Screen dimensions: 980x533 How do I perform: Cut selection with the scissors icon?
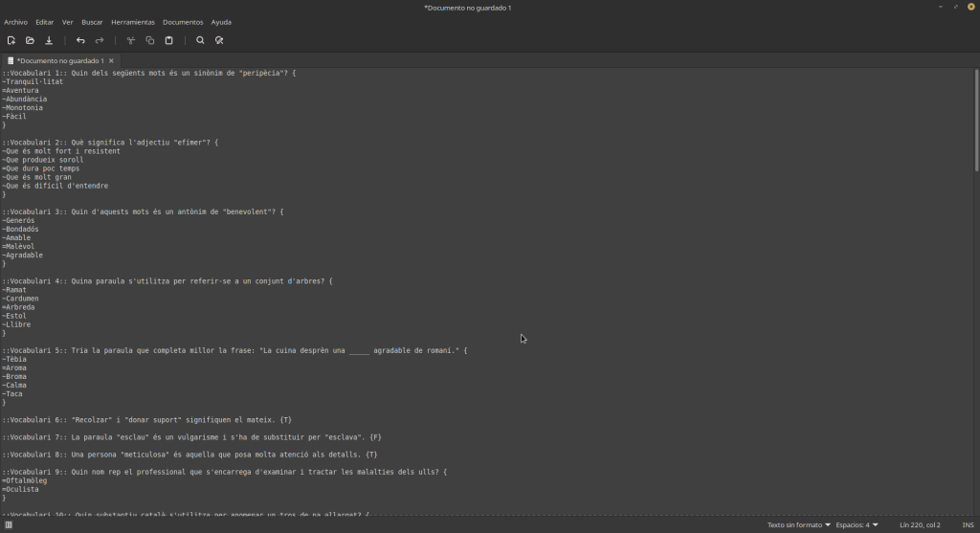[x=131, y=40]
